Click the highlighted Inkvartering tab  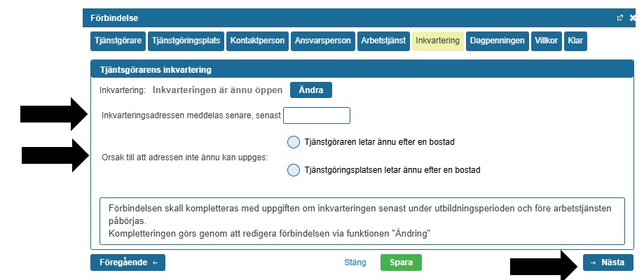[x=437, y=41]
